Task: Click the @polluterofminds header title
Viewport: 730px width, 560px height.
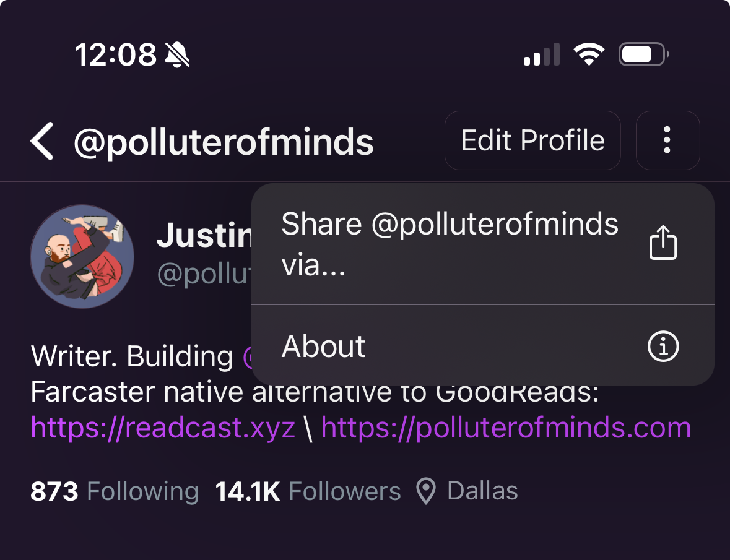Action: 224,142
